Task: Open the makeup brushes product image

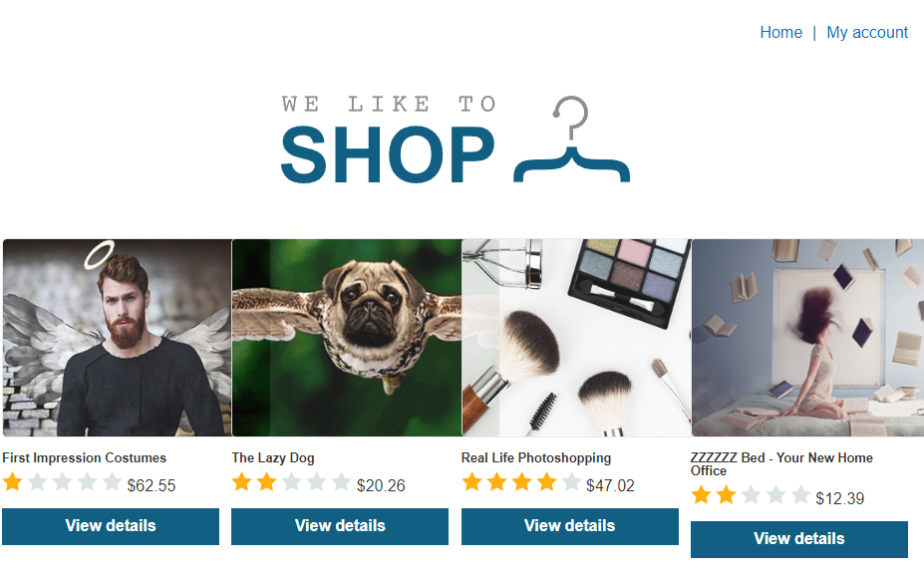Action: 577,338
